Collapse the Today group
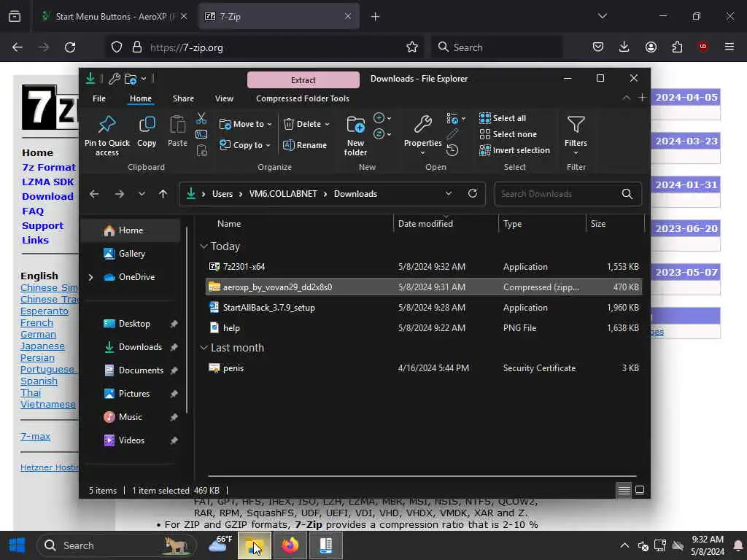The height and width of the screenshot is (560, 747). (x=204, y=246)
